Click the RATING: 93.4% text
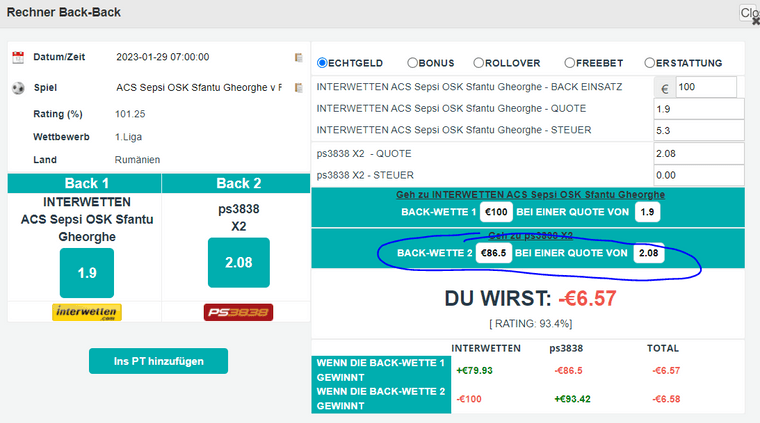This screenshot has width=760, height=423. point(530,324)
